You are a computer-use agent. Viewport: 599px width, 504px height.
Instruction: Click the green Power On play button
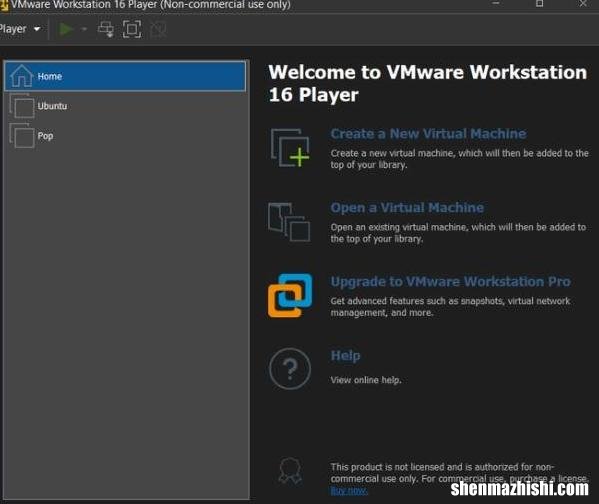point(66,29)
